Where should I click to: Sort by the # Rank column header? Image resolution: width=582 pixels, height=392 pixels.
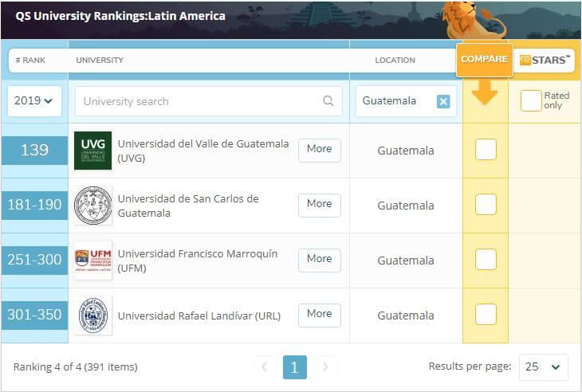[30, 60]
